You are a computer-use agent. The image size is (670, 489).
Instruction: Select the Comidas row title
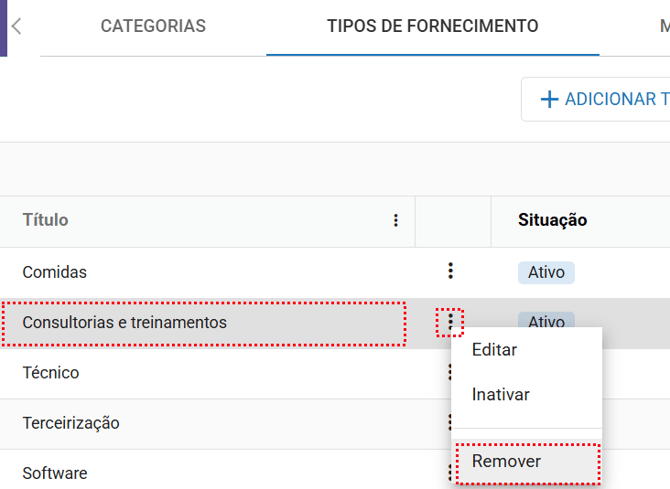(x=55, y=272)
